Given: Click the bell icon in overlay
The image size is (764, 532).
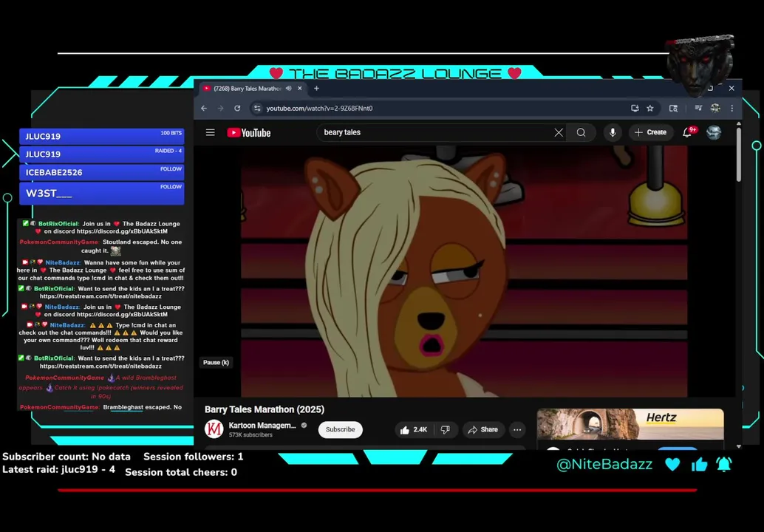Looking at the screenshot, I should tap(723, 464).
